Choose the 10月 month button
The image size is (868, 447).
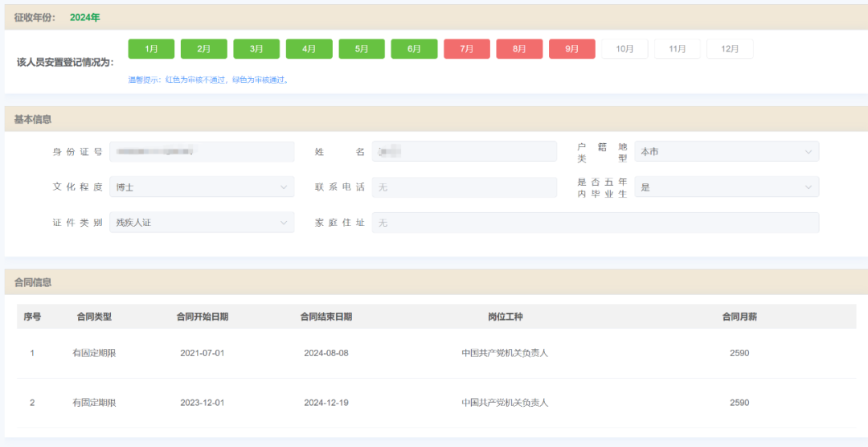pyautogui.click(x=624, y=49)
